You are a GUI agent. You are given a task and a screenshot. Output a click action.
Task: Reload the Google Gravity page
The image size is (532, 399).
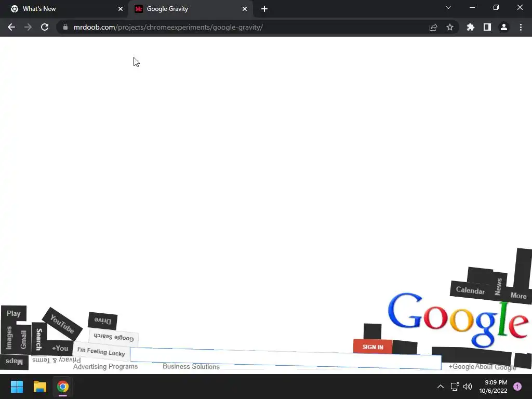pyautogui.click(x=45, y=27)
